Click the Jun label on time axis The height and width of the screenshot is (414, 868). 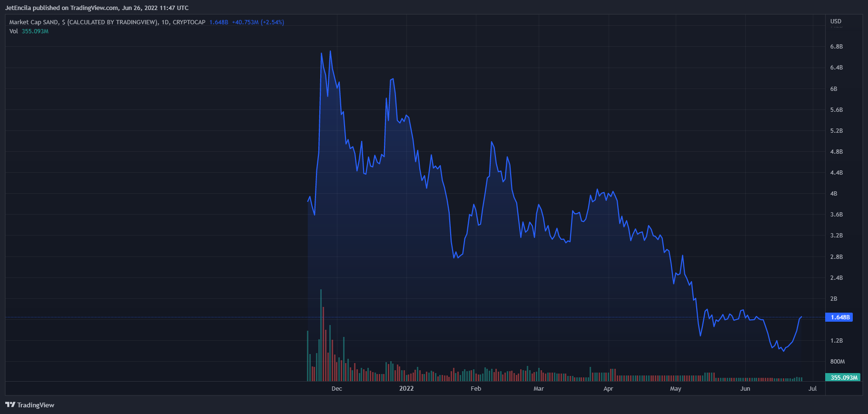(745, 389)
